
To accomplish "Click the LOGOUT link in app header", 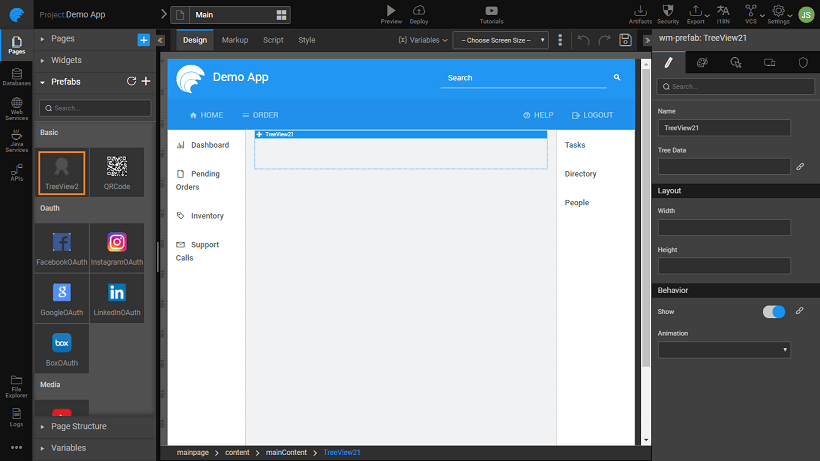I will [x=592, y=115].
